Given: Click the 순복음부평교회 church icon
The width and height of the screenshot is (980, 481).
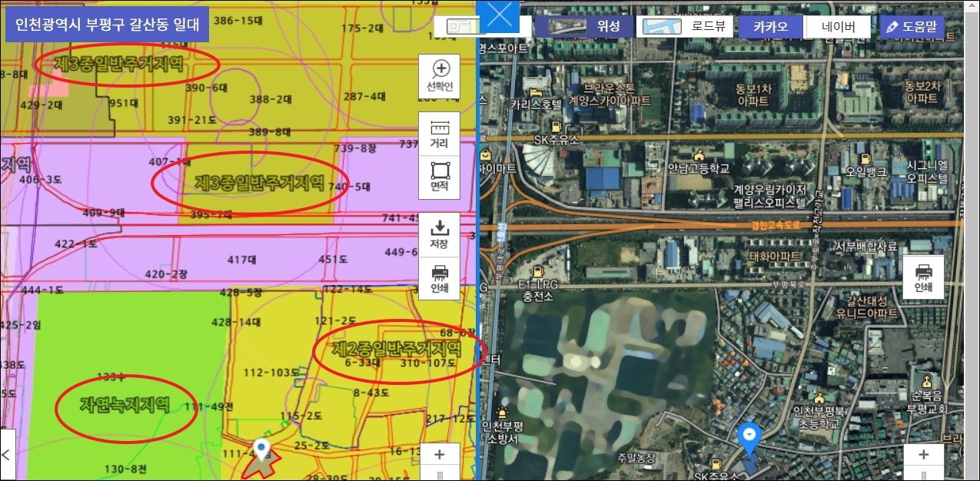Looking at the screenshot, I should pos(926,382).
